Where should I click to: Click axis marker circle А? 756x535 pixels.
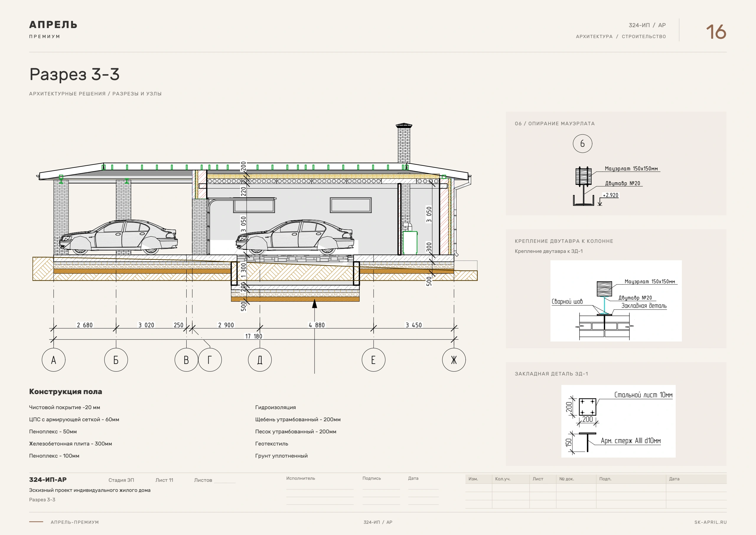(54, 360)
